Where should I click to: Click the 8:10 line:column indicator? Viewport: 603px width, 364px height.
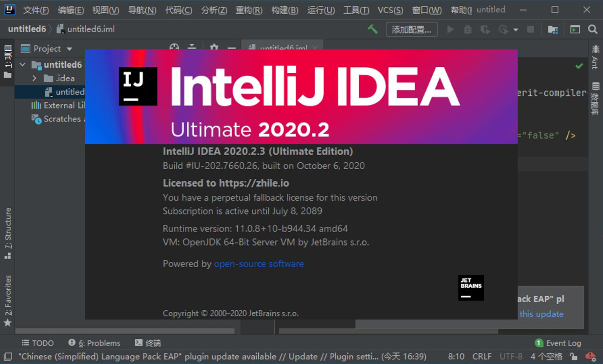(456, 356)
